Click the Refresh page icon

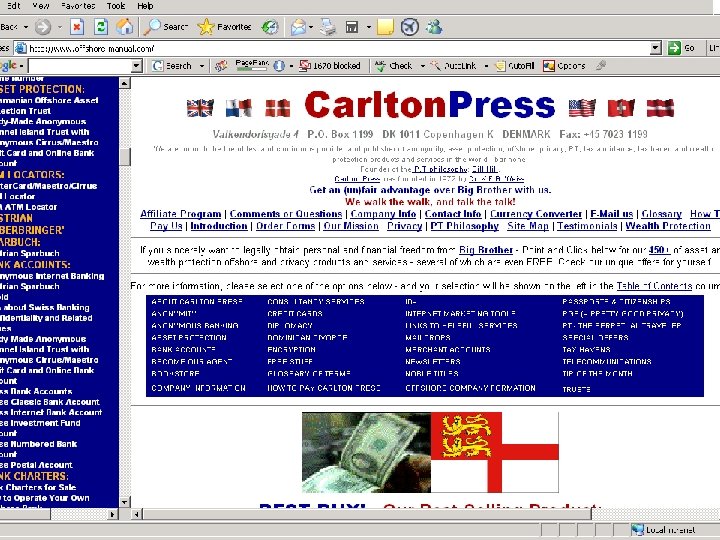pyautogui.click(x=101, y=27)
